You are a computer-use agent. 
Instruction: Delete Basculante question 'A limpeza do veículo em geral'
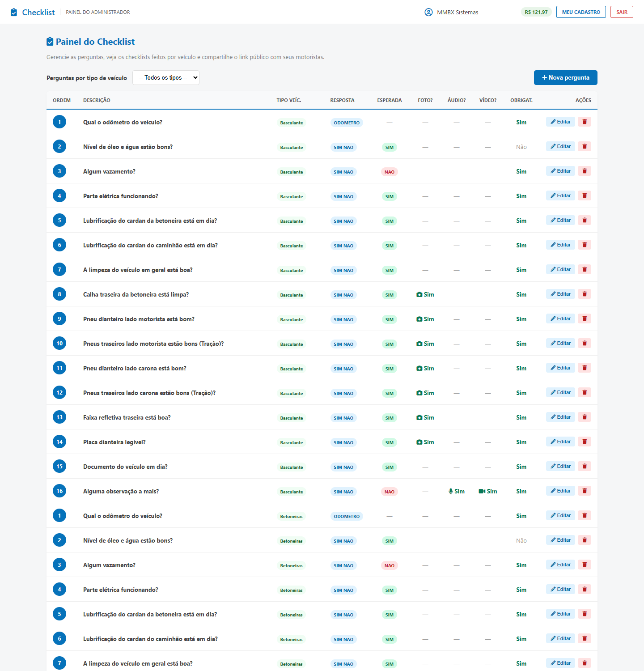pyautogui.click(x=585, y=269)
